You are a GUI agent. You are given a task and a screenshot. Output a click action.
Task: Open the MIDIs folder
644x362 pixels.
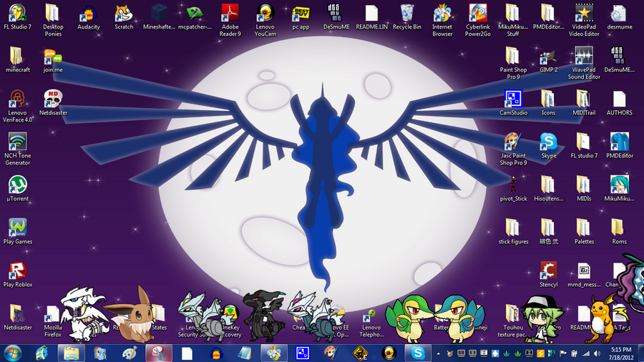click(584, 188)
